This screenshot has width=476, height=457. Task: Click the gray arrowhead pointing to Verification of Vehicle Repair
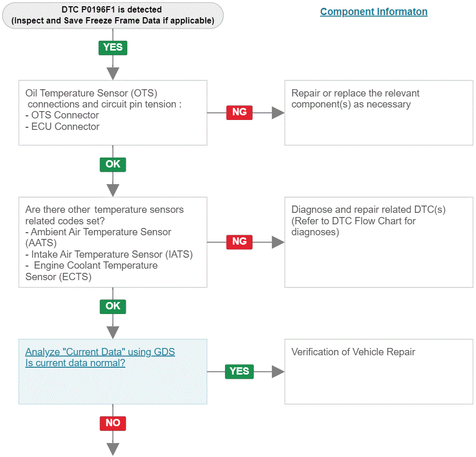click(x=278, y=371)
